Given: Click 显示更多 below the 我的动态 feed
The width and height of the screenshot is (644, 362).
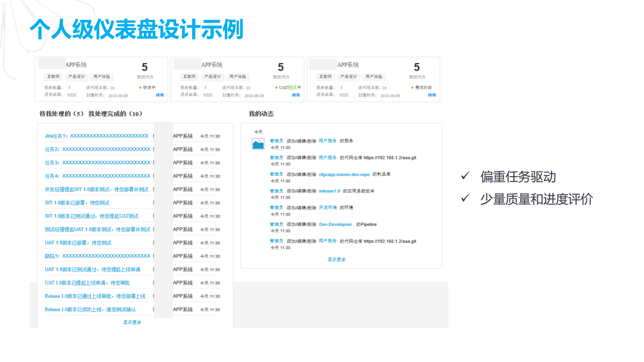Looking at the screenshot, I should tap(337, 259).
